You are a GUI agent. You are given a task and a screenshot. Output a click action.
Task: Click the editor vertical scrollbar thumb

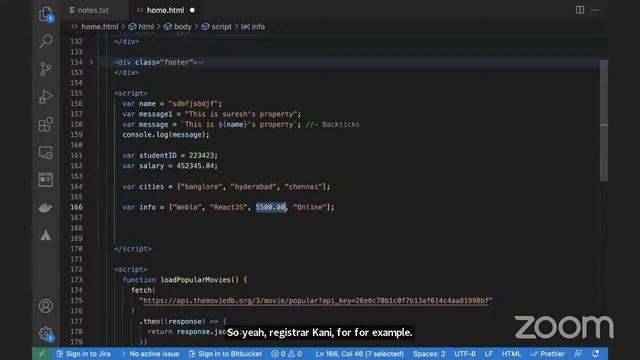(604, 121)
